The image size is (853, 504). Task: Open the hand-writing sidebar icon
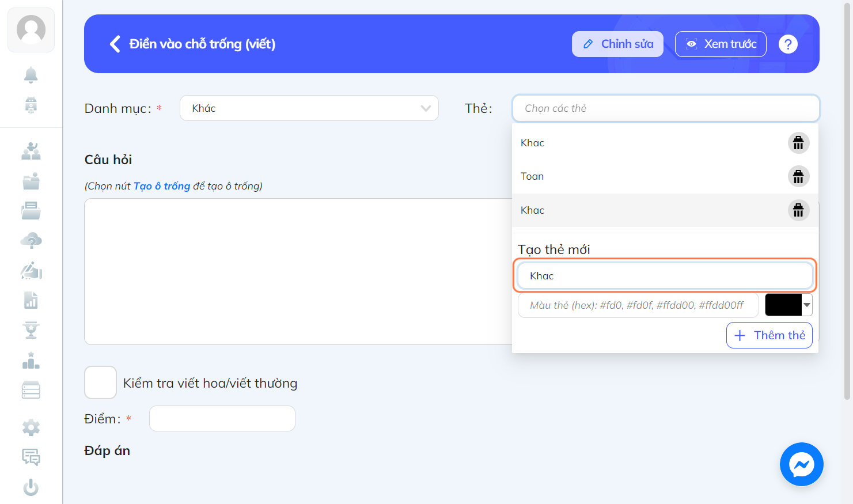[x=31, y=271]
